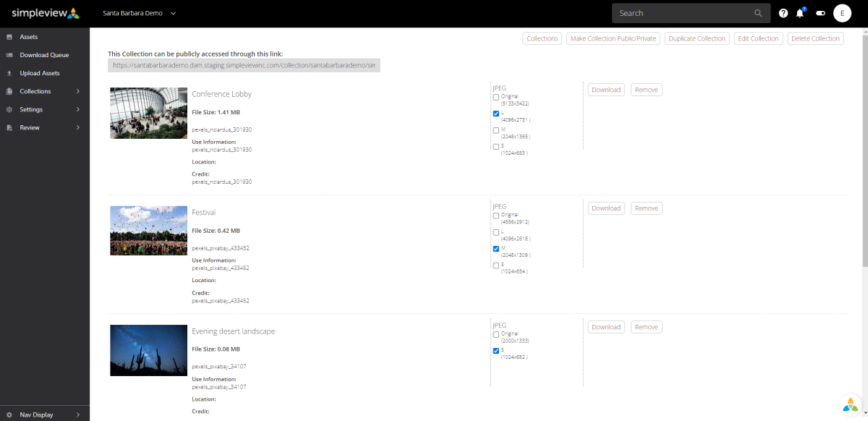The width and height of the screenshot is (868, 421).
Task: Click the Collections sidebar icon
Action: pos(9,91)
